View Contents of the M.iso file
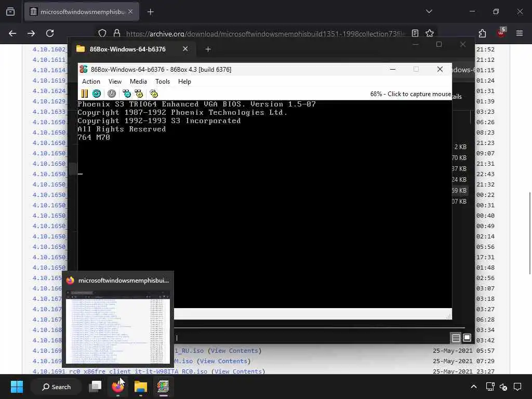Image resolution: width=532 pixels, height=399 pixels. 223,362
